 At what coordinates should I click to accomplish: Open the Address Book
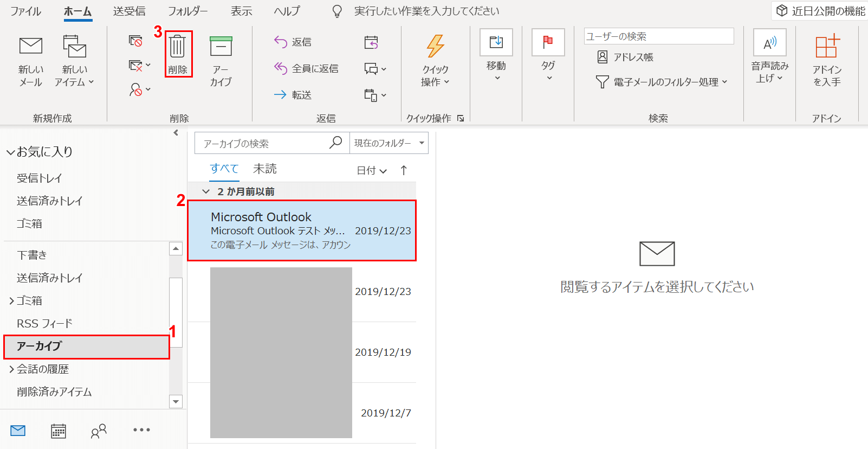(x=625, y=57)
